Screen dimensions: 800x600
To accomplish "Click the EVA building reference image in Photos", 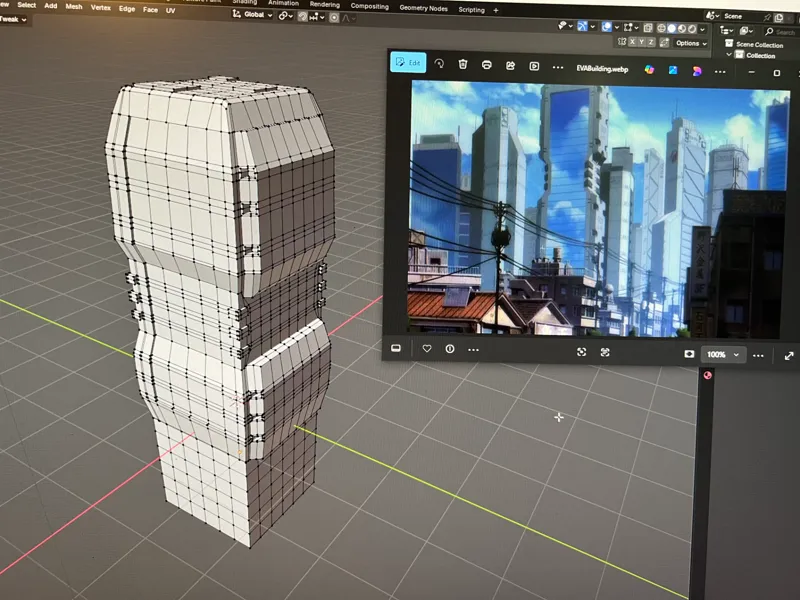I will (x=597, y=210).
